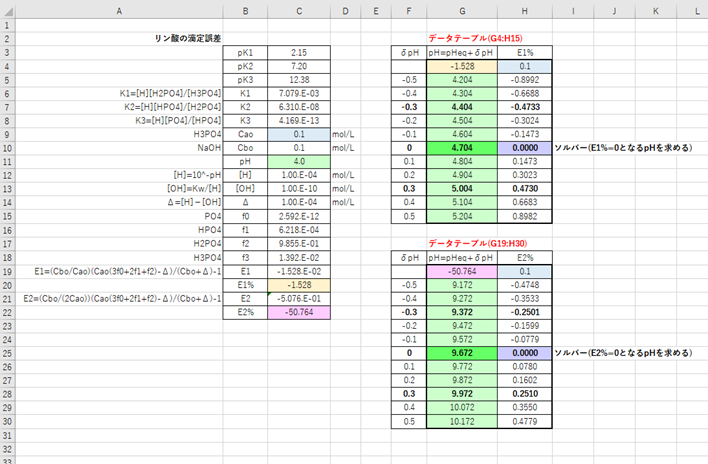Select pK3 value cell 12.38
Image resolution: width=708 pixels, height=464 pixels.
299,80
